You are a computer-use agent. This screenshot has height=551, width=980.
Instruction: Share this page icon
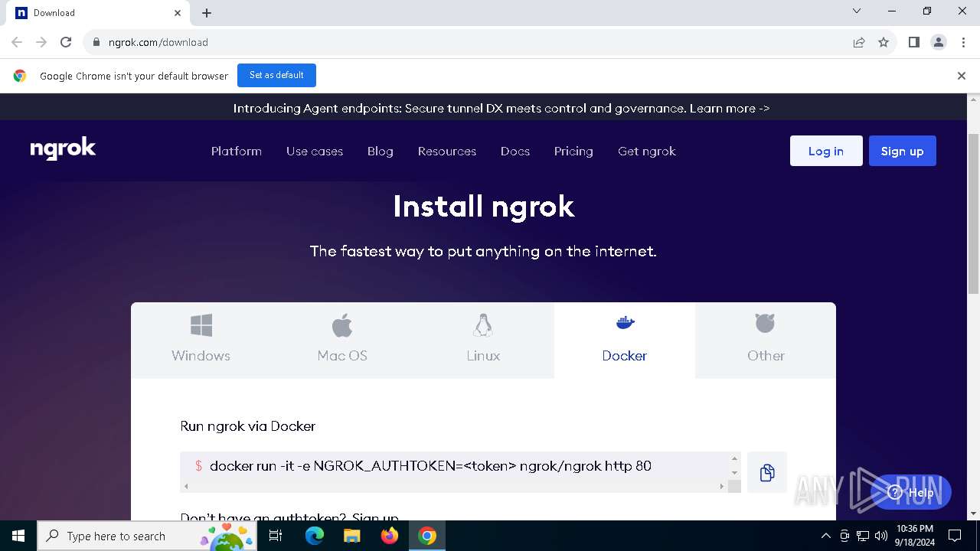[859, 42]
